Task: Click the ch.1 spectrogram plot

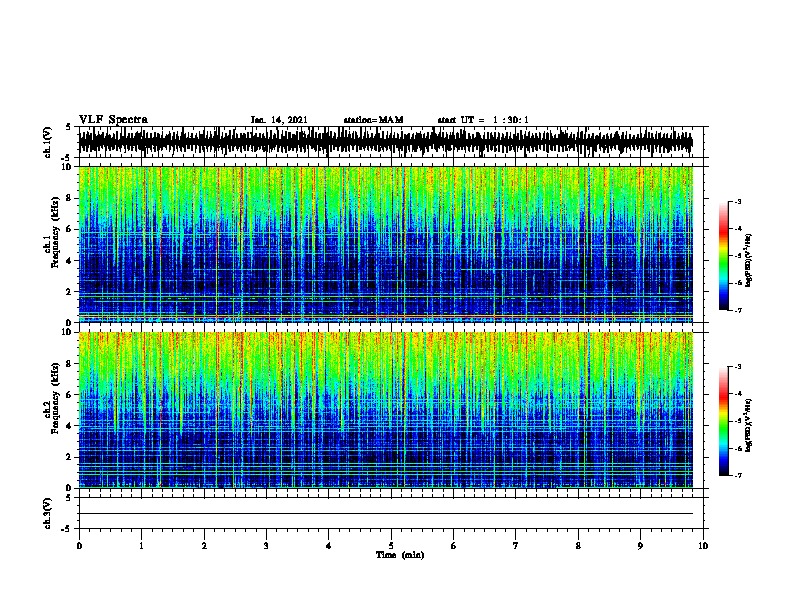Action: tap(386, 244)
